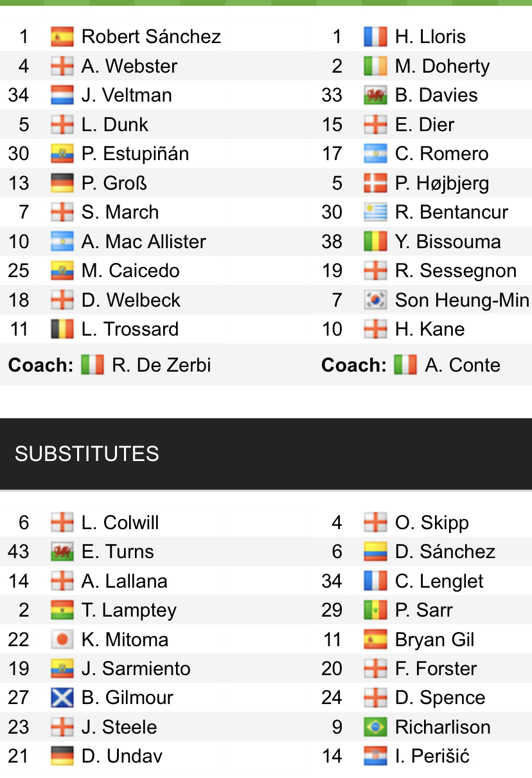Click the South Korea flag beside Son Heung-Min

[375, 300]
